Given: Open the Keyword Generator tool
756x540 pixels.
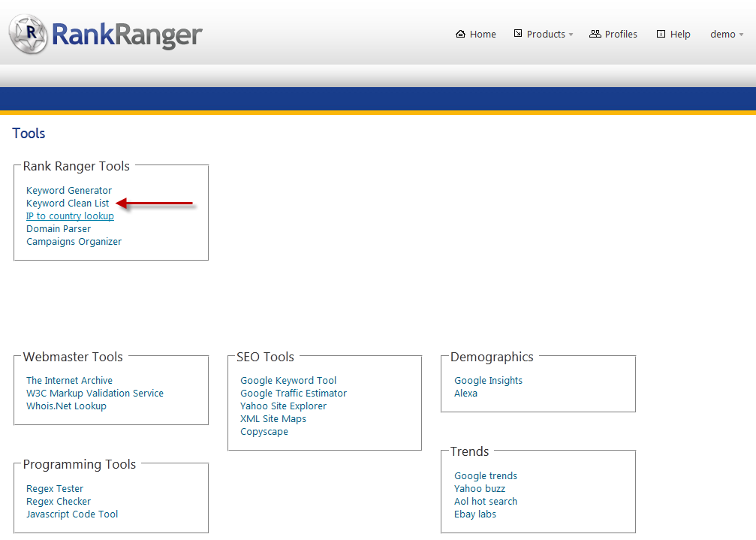Looking at the screenshot, I should (69, 191).
